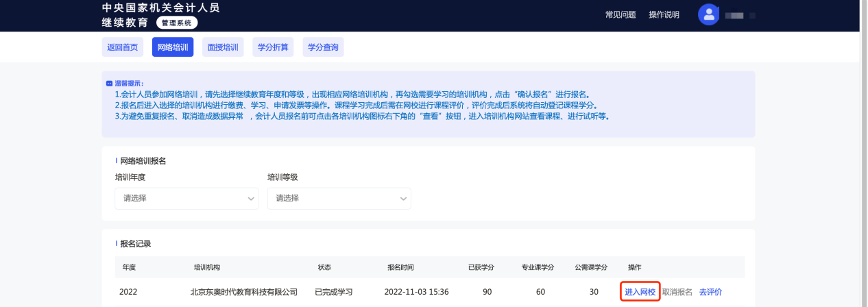The image size is (868, 307).
Task: Open 常见问题 in the top bar
Action: (620, 15)
